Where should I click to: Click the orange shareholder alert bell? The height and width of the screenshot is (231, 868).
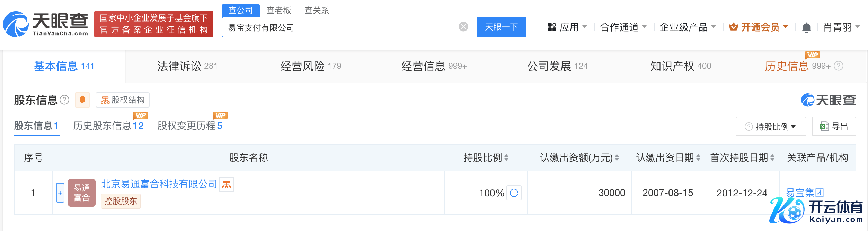pos(82,100)
